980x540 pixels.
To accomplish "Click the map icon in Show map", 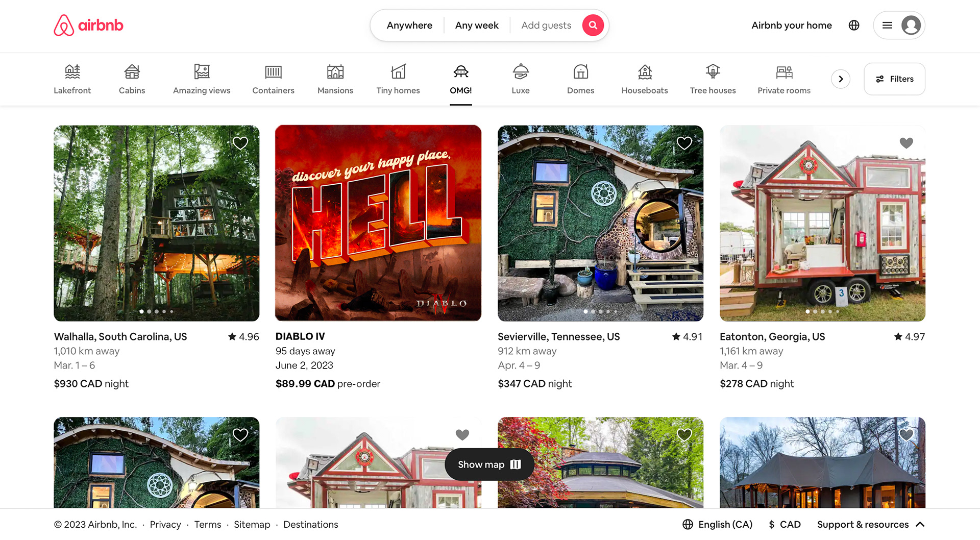I will [x=516, y=464].
